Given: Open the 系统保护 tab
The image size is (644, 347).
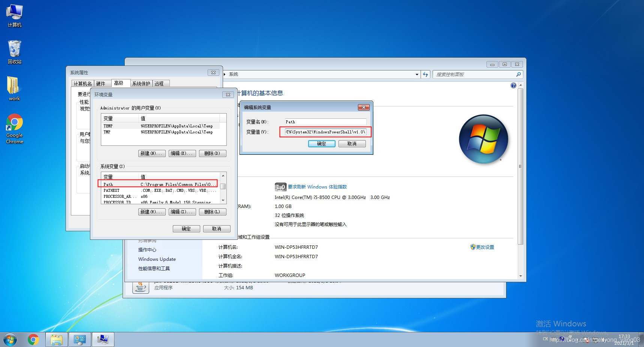Looking at the screenshot, I should tap(141, 84).
